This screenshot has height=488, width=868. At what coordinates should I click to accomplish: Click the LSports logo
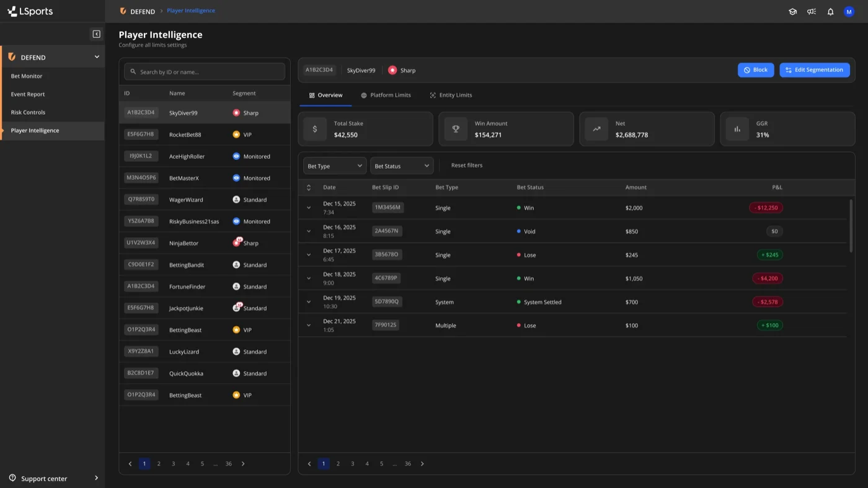[x=30, y=11]
